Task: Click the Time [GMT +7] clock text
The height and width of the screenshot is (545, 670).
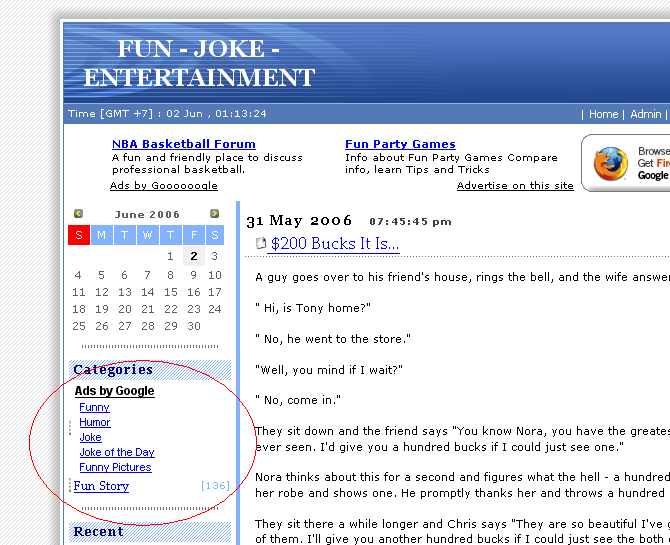Action: pyautogui.click(x=167, y=114)
